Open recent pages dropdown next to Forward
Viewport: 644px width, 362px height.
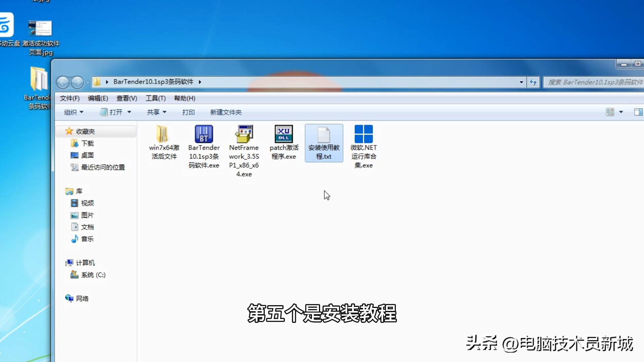pos(88,82)
